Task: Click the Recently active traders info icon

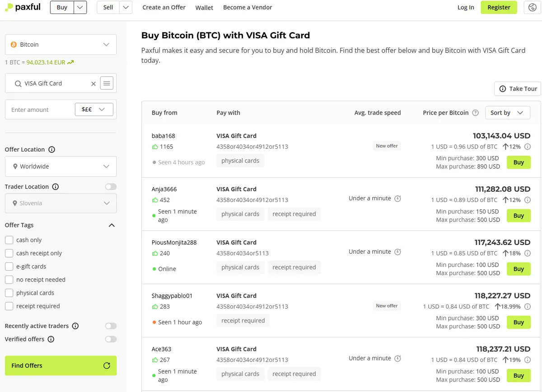Action: [x=75, y=326]
